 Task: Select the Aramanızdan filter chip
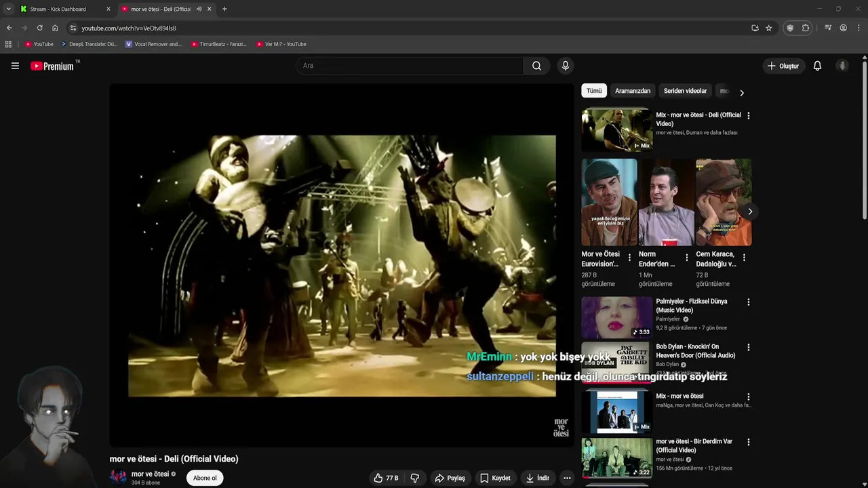pyautogui.click(x=633, y=91)
